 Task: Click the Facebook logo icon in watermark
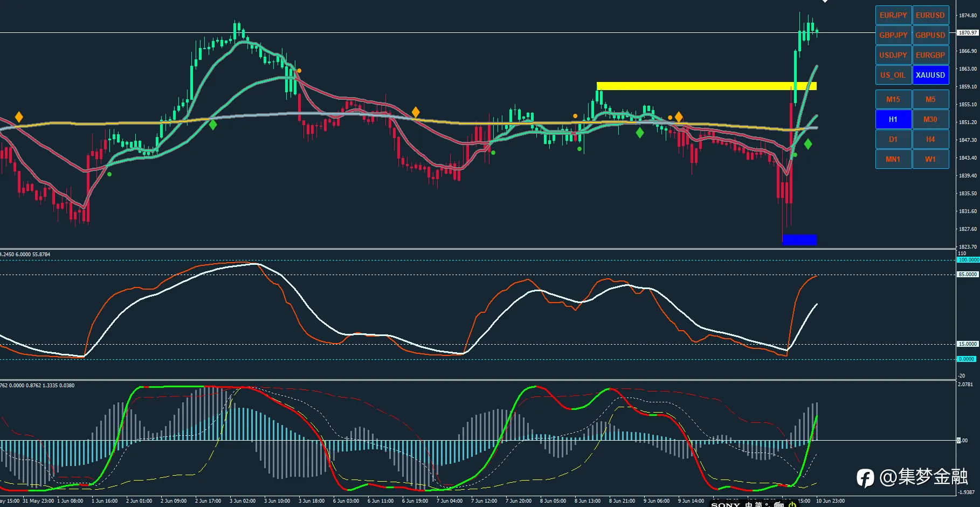click(865, 478)
